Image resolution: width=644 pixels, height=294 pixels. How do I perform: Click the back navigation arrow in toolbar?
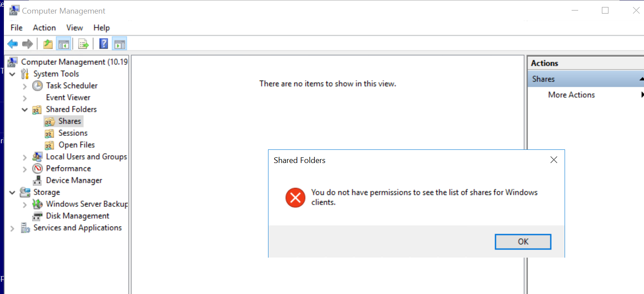tap(12, 43)
